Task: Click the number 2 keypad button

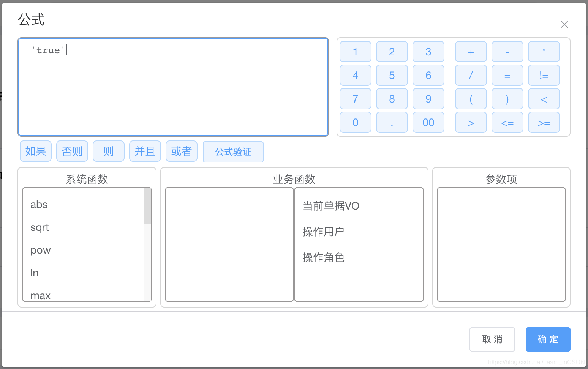Action: tap(392, 52)
